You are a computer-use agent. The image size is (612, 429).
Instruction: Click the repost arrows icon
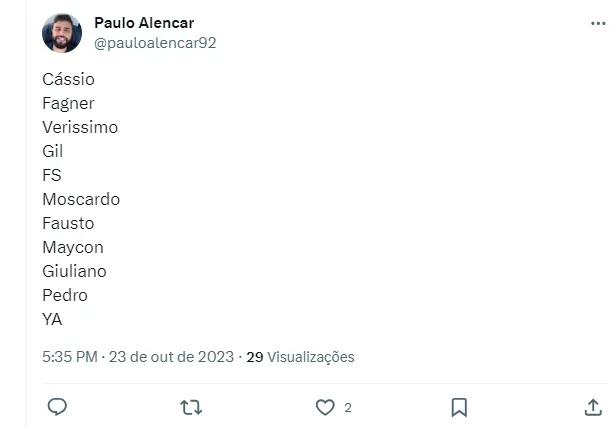click(x=191, y=407)
